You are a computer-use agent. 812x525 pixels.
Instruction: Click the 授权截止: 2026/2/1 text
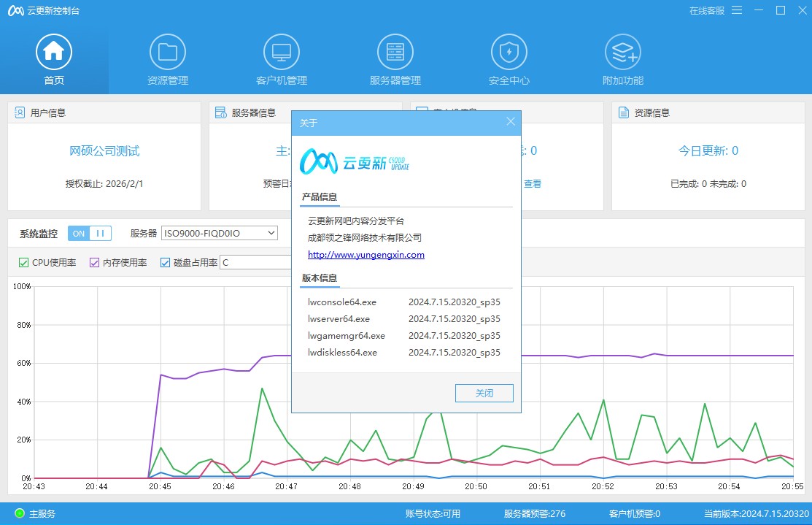click(x=104, y=183)
